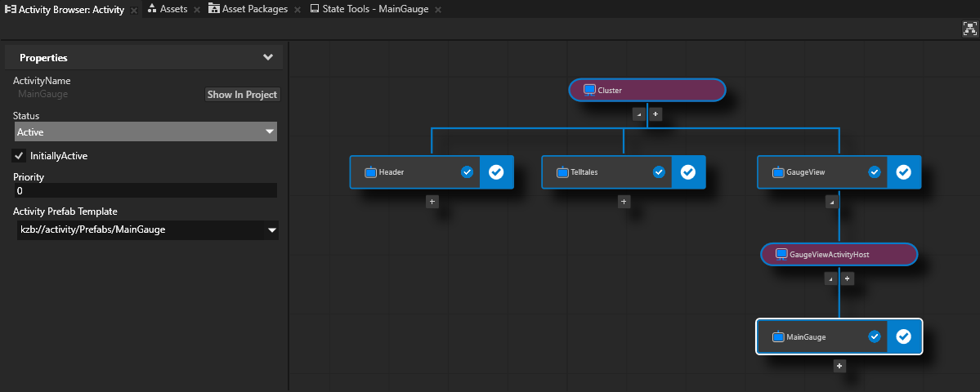Click the Priority input field

tap(145, 190)
